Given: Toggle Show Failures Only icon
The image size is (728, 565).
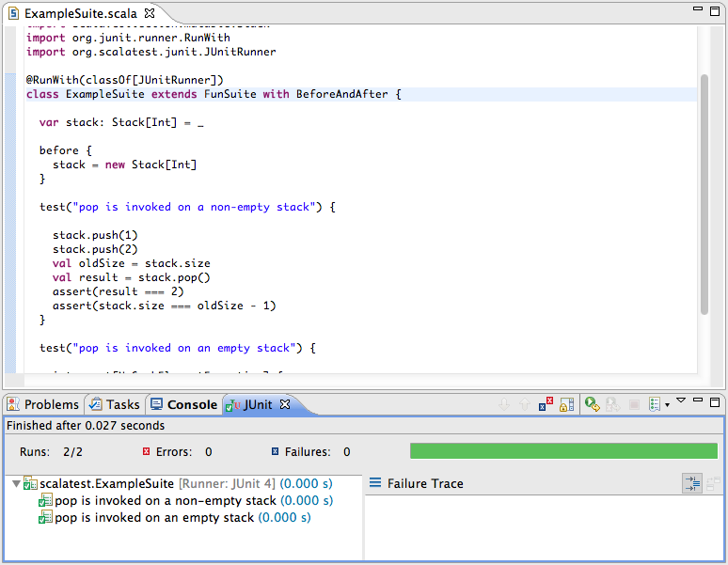Looking at the screenshot, I should [546, 404].
